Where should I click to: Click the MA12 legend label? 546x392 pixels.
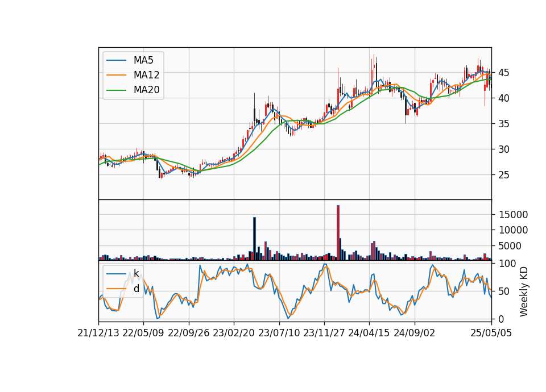point(146,75)
